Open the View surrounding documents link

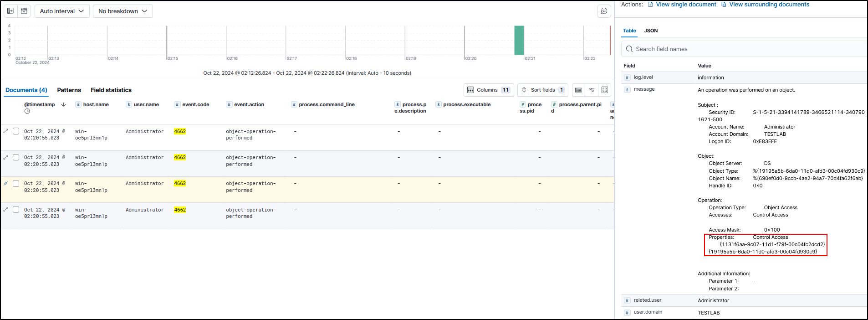click(769, 5)
